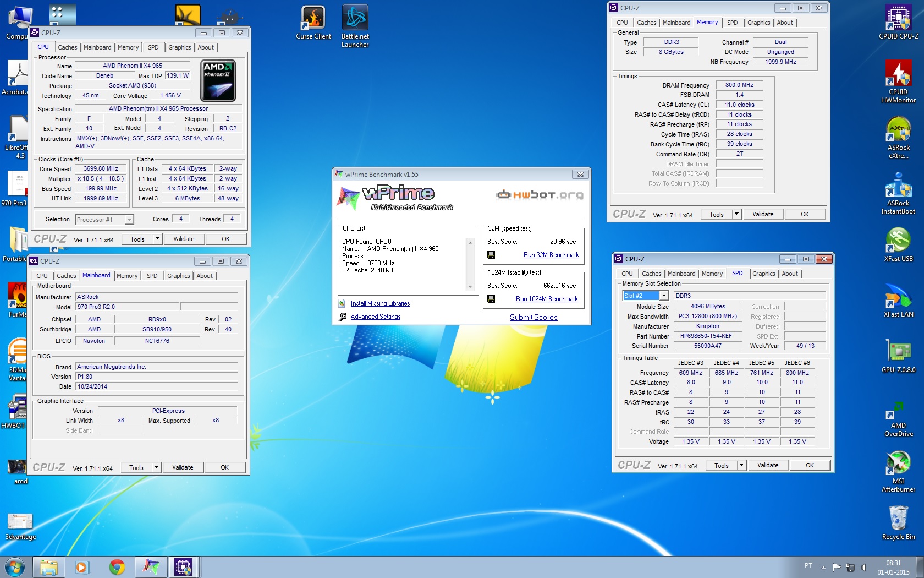Open the XFast USB desktop icon
This screenshot has height=578, width=924.
tap(898, 245)
